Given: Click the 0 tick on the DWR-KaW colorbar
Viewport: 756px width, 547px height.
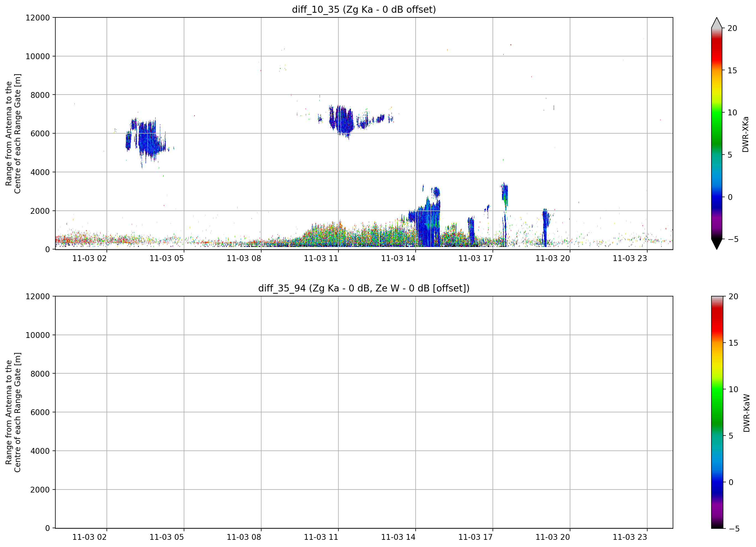Looking at the screenshot, I should (731, 482).
